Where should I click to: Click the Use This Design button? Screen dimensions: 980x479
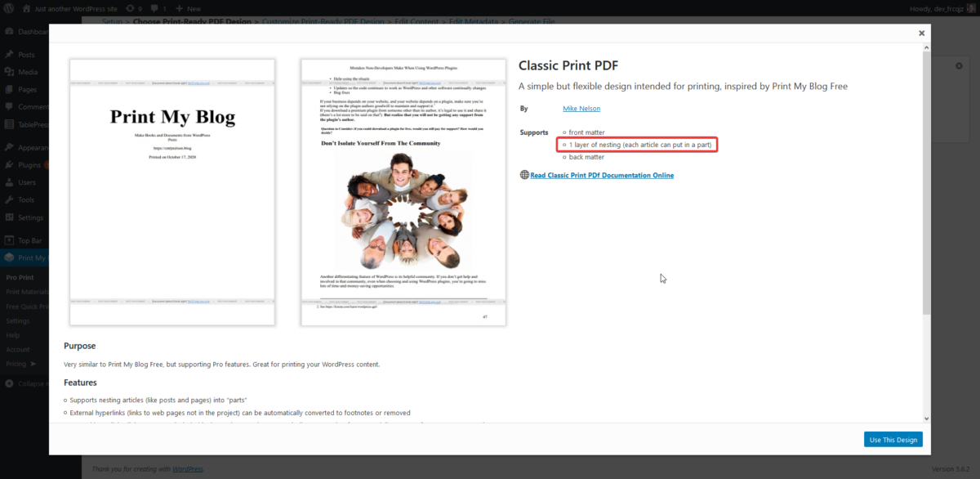tap(893, 439)
